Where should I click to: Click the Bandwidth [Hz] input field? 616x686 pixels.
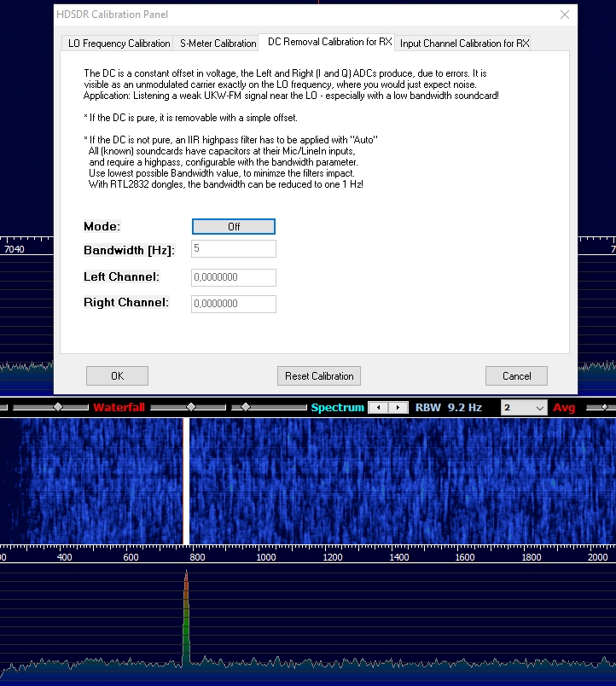(x=234, y=248)
